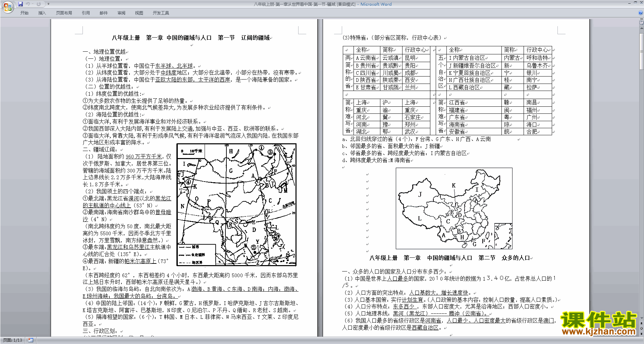Screen dimensions: 644x344
Task: Click the table cell 陕或秦
Action: tap(390, 80)
